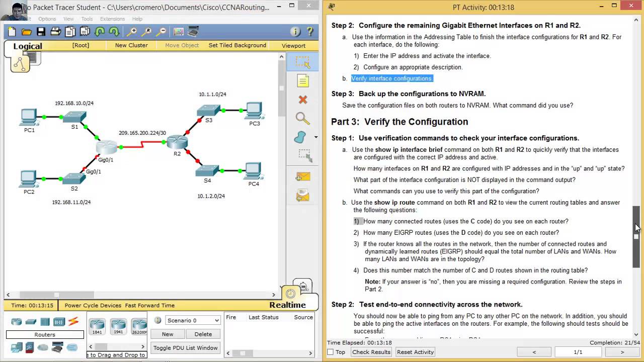Click the New scenario button
The image size is (644, 362).
tap(168, 334)
